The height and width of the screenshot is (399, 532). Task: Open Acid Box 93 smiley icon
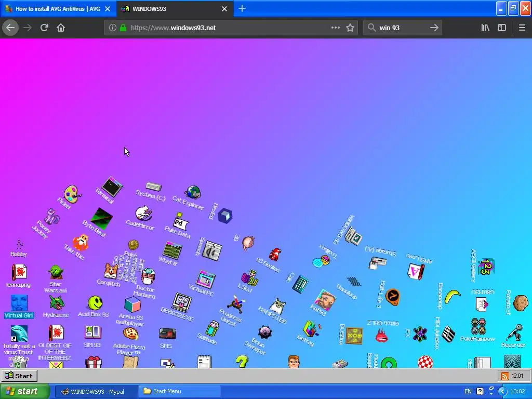coord(95,303)
